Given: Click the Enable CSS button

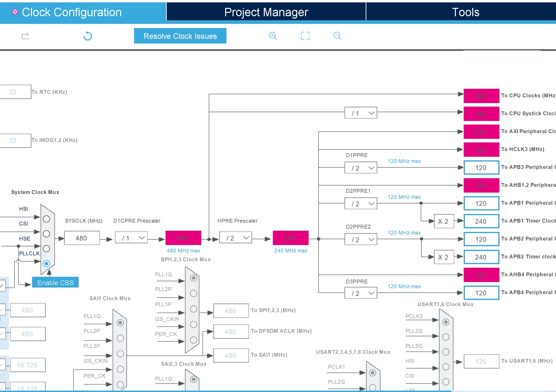Looking at the screenshot, I should pyautogui.click(x=55, y=282).
